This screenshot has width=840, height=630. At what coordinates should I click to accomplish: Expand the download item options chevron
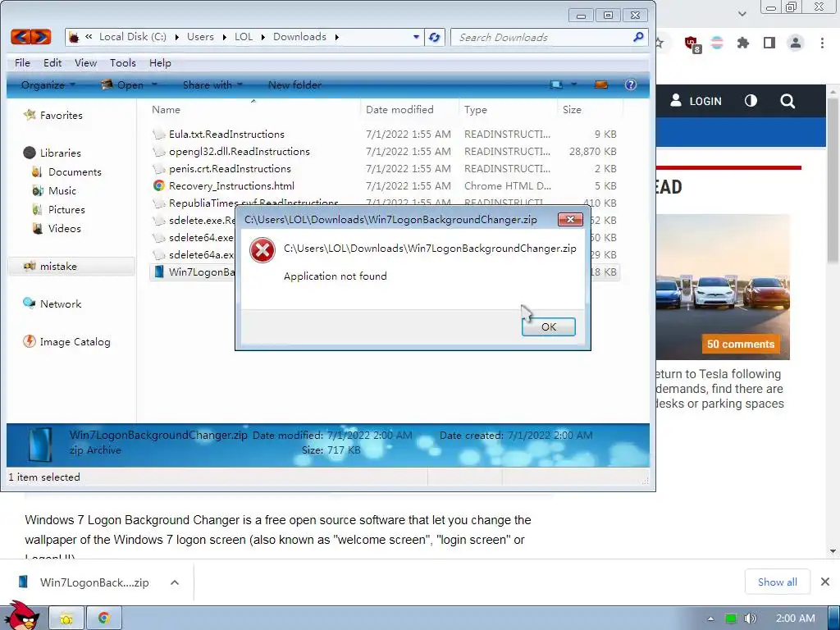175,582
